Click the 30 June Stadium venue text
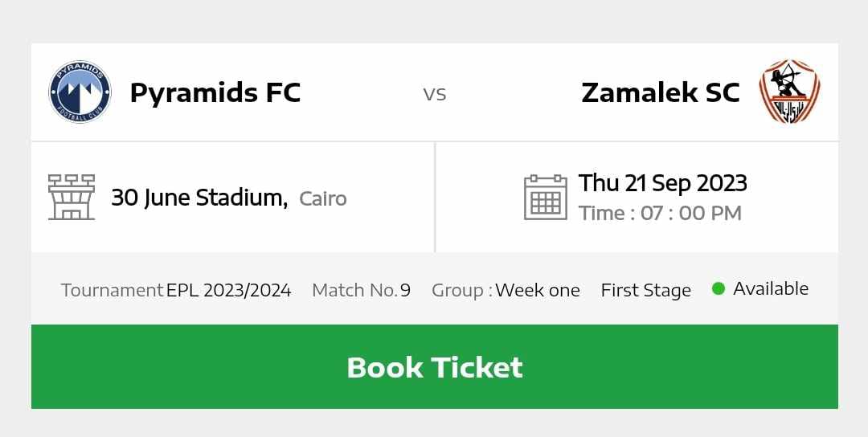This screenshot has height=437, width=868. tap(199, 198)
